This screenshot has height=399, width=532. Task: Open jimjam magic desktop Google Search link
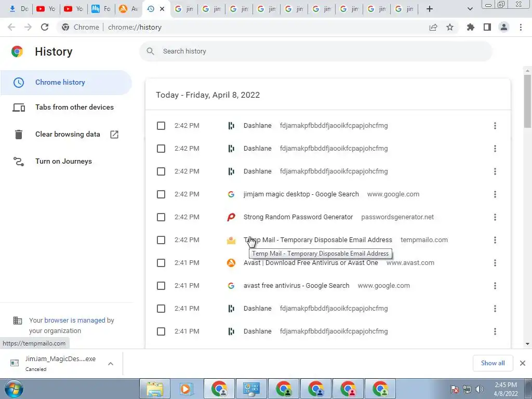[301, 194]
